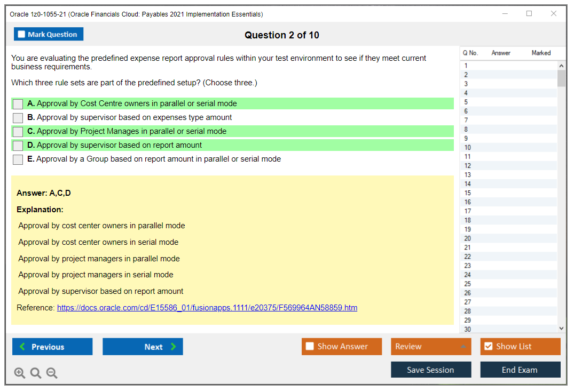Screen dimensions: 574x392
Task: Select question 22 in the list
Action: point(508,257)
